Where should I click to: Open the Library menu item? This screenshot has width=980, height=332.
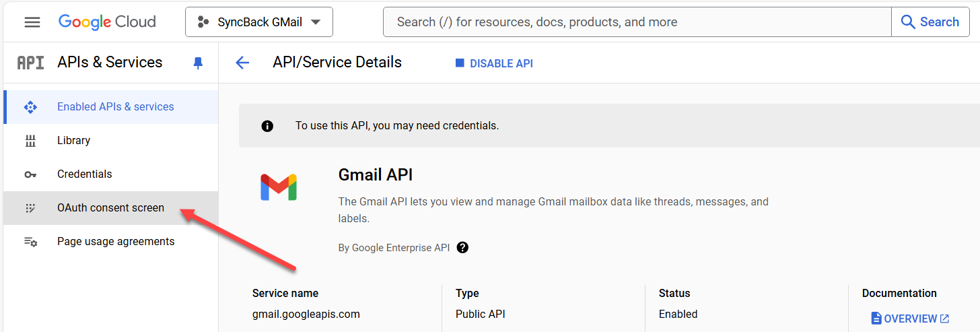click(x=73, y=140)
